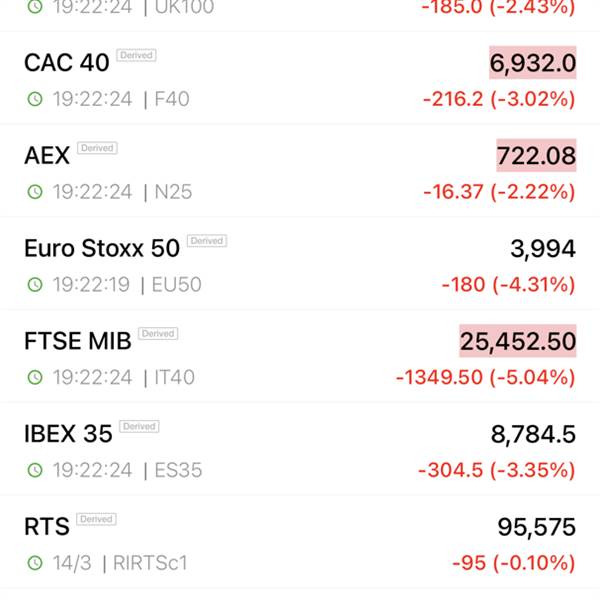
Task: Tap the clock icon next to 14/3 date
Action: click(x=35, y=563)
